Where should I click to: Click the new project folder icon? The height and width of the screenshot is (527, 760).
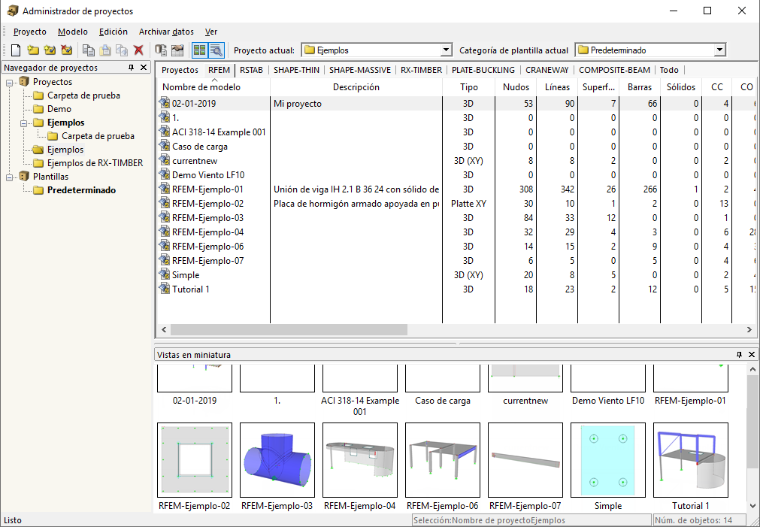point(33,50)
